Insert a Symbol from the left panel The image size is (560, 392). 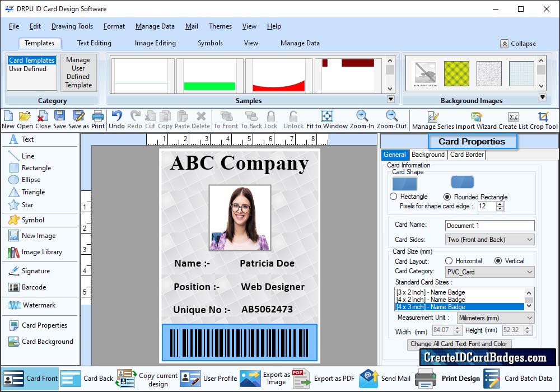[26, 220]
